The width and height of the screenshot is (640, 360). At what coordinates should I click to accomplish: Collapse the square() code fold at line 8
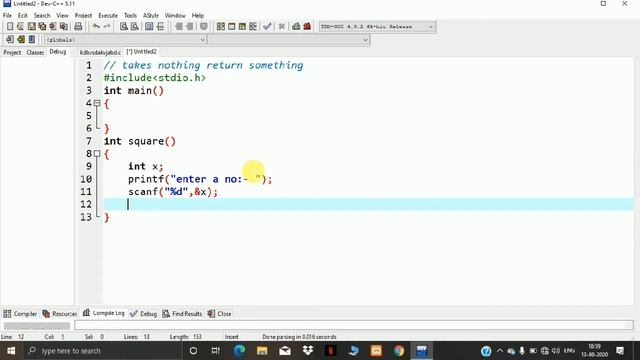[x=97, y=154]
